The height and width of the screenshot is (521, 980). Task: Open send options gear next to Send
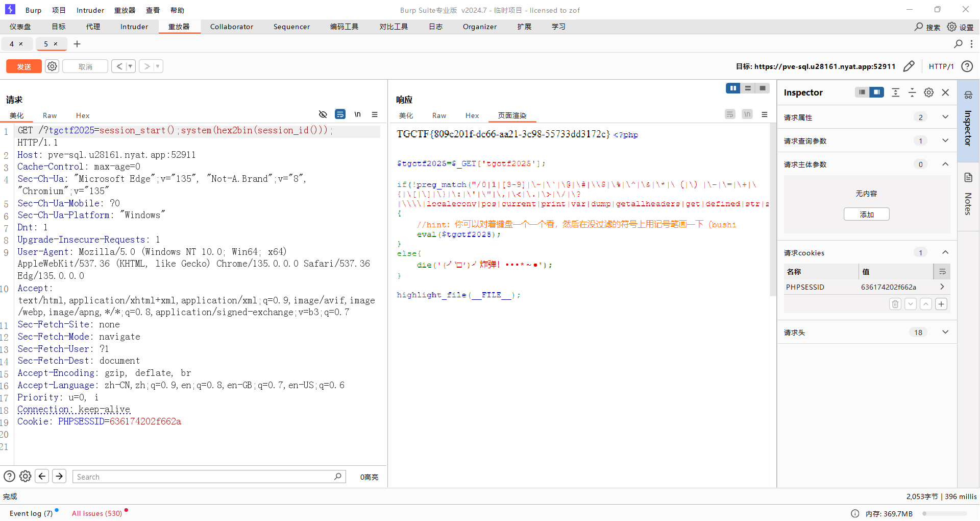52,66
